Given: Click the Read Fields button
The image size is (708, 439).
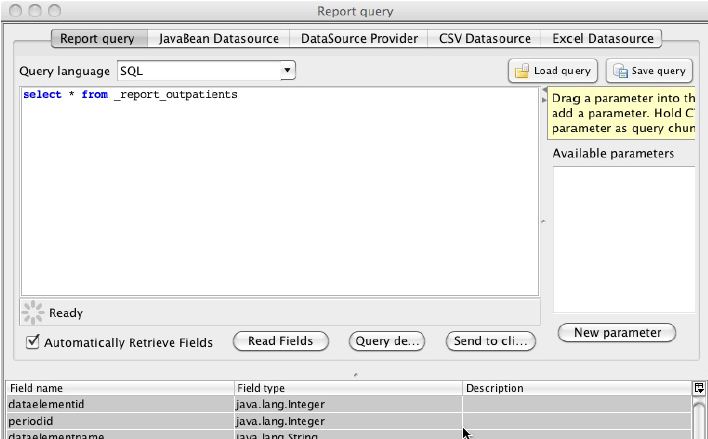Looking at the screenshot, I should pos(280,341).
